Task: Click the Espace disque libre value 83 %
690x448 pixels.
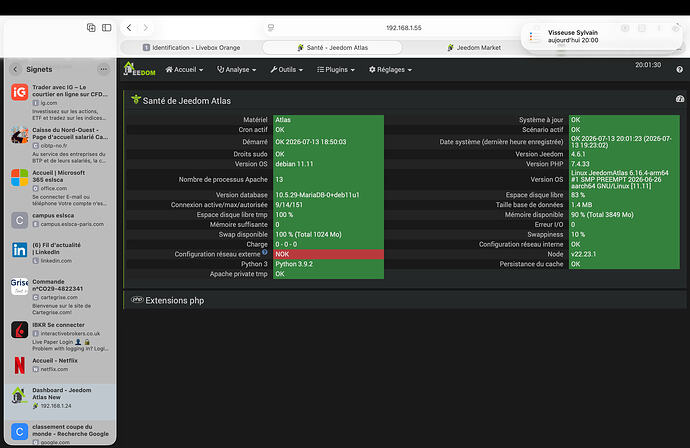Action: coord(578,195)
